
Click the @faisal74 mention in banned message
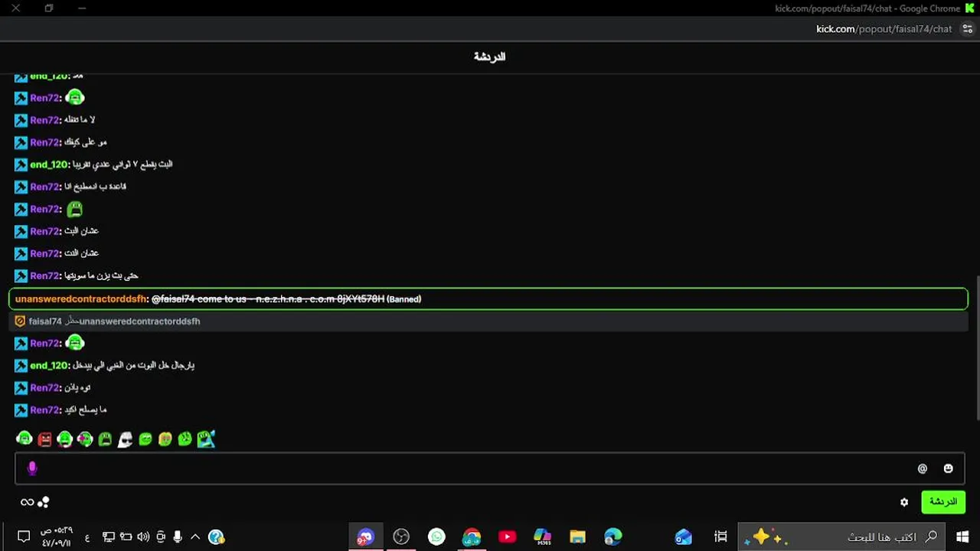pos(173,298)
